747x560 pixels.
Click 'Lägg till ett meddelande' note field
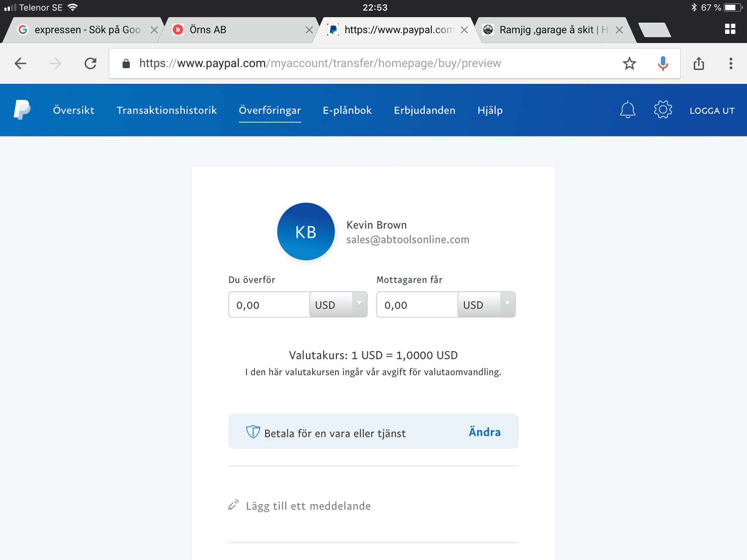tap(308, 506)
